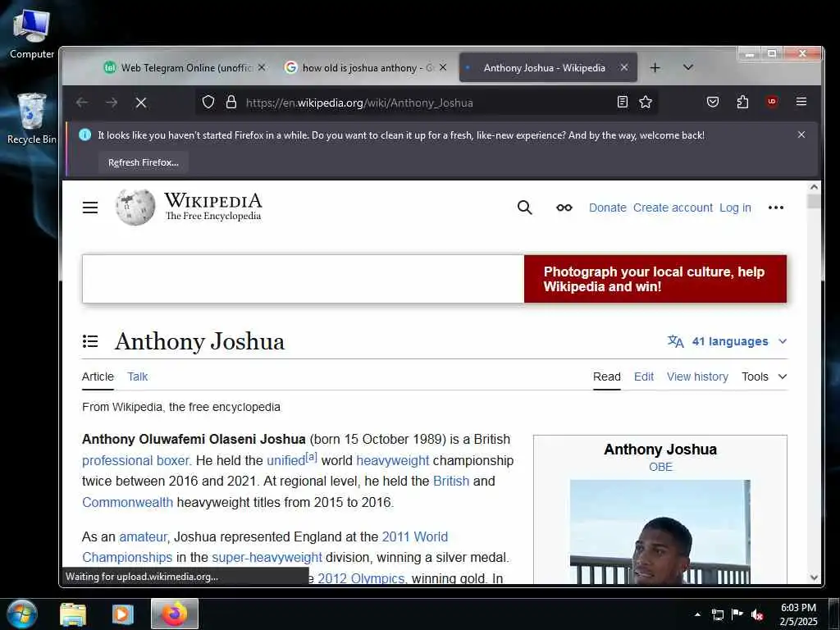Open Wikipedia main menu hamburger icon
The width and height of the screenshot is (840, 630).
pos(90,208)
